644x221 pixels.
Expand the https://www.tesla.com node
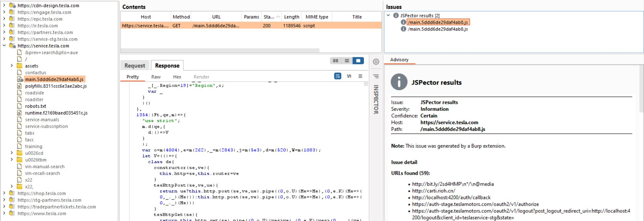(4, 213)
